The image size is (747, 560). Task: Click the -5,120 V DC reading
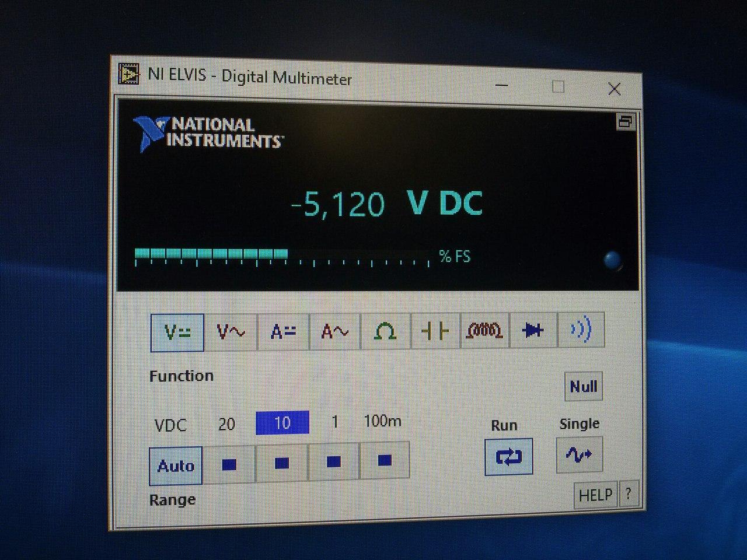(387, 204)
